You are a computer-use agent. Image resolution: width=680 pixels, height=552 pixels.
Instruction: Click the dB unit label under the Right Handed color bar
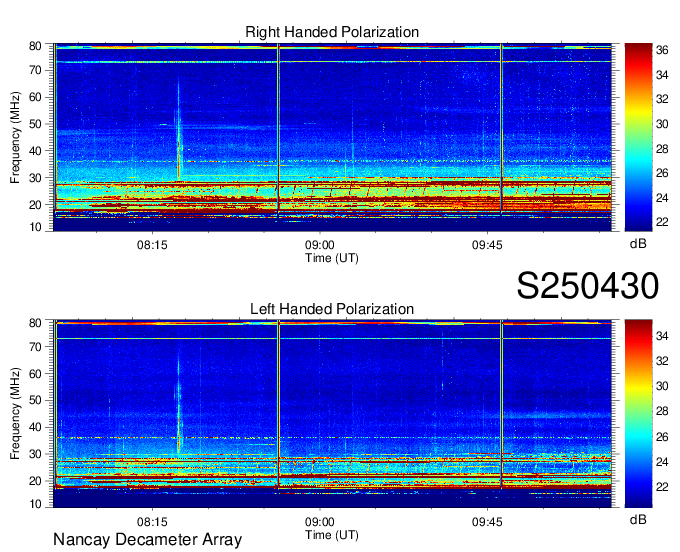[x=638, y=243]
